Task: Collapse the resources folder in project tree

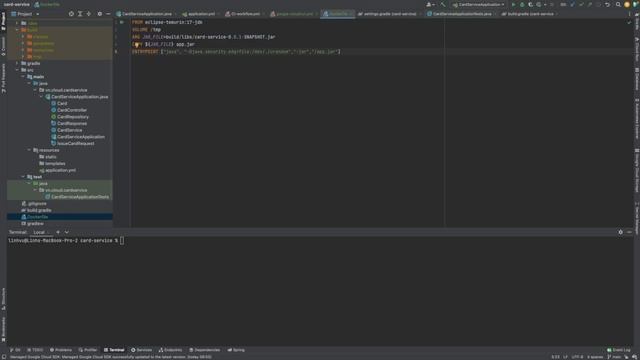Action: pos(29,150)
